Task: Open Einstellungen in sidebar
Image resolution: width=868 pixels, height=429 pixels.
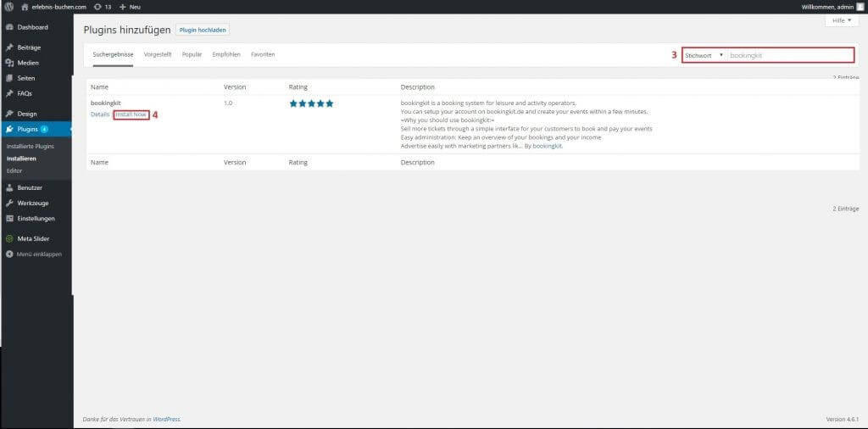Action: coord(36,219)
